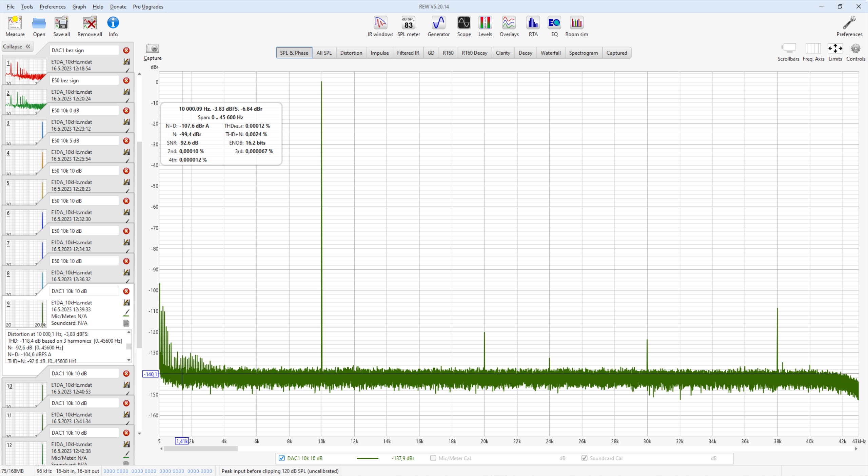Open the Pro Upgrades menu
The height and width of the screenshot is (476, 868).
[148, 6]
